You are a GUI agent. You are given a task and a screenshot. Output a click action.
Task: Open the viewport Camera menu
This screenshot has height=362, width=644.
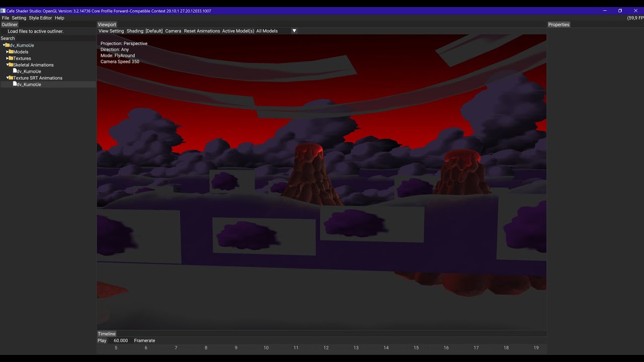point(173,31)
